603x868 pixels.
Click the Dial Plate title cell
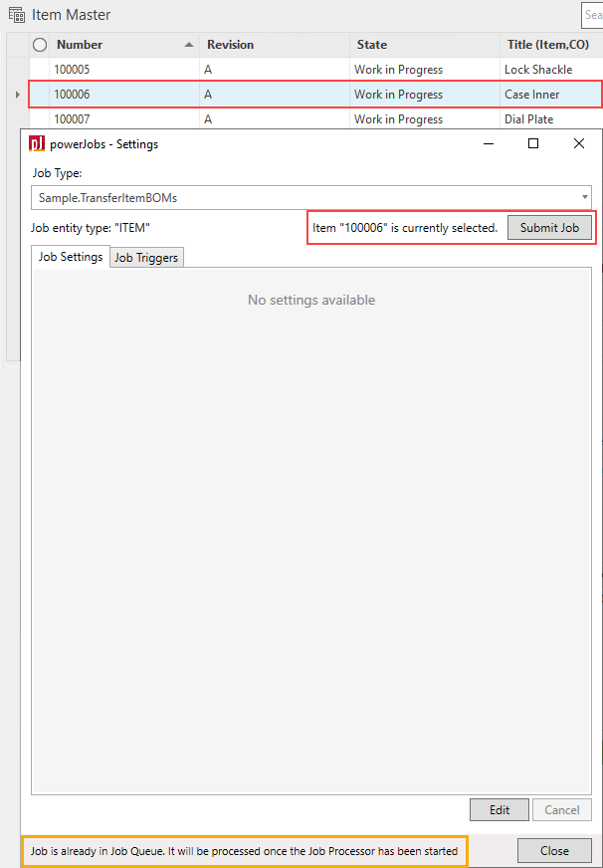(529, 119)
